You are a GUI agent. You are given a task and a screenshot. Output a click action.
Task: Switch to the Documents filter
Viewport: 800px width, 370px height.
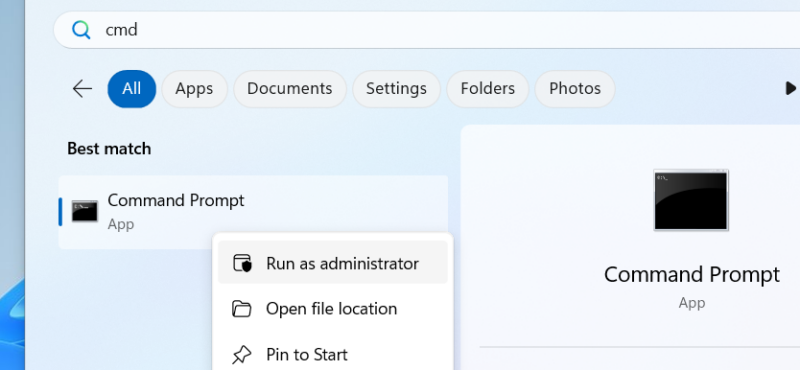(x=290, y=89)
